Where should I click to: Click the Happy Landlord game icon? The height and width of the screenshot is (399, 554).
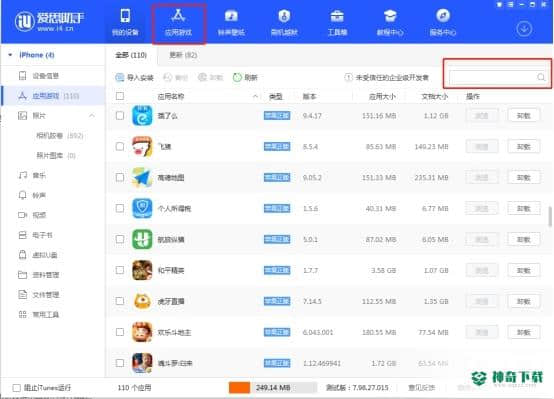pos(142,332)
